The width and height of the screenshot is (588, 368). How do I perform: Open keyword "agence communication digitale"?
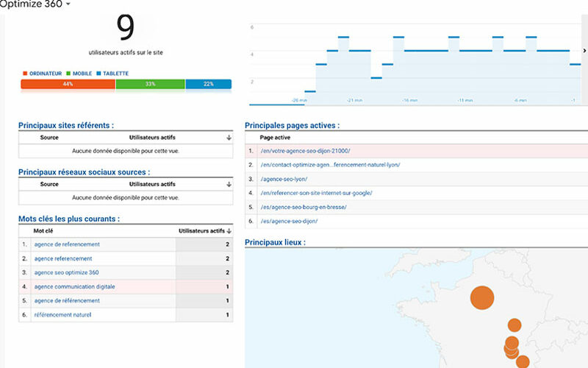74,286
